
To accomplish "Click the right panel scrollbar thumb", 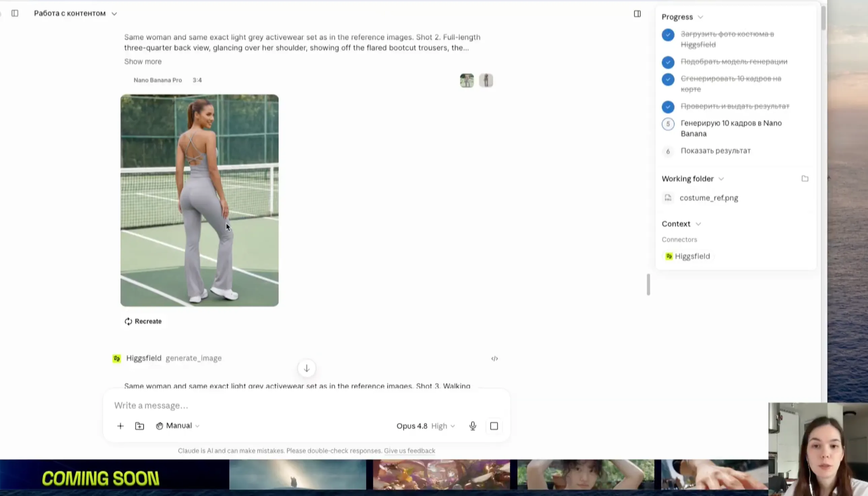I will [823, 18].
